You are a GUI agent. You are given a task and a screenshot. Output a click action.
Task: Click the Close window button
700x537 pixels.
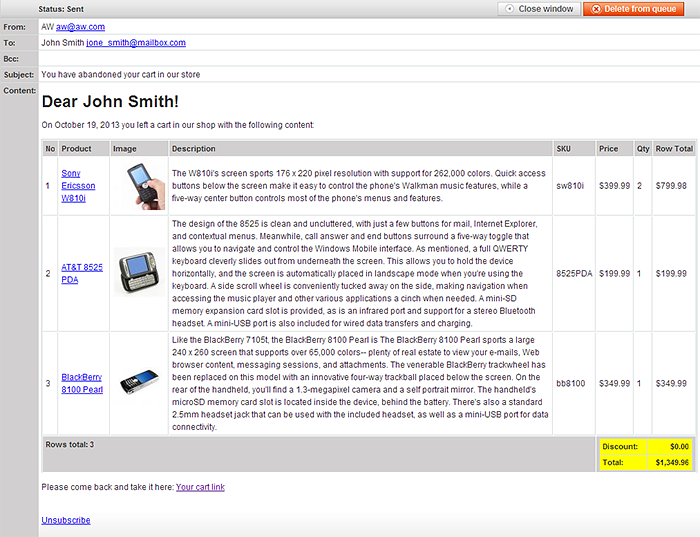click(539, 9)
